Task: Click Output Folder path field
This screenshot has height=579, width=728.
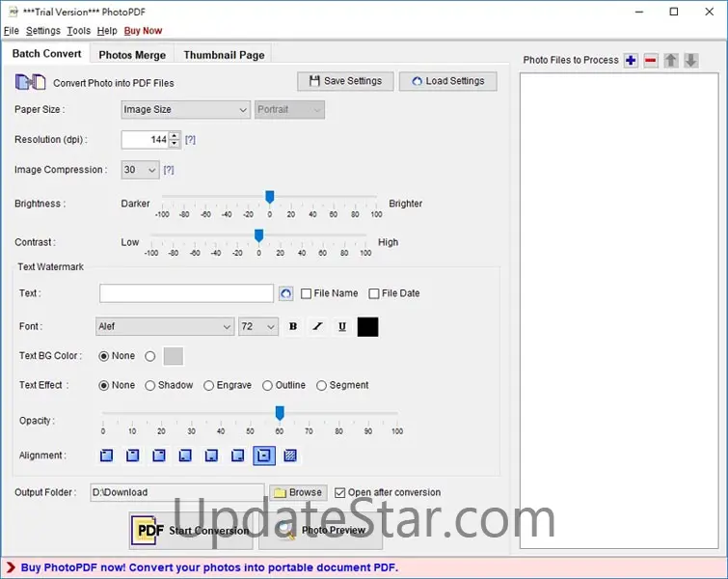Action: (176, 492)
